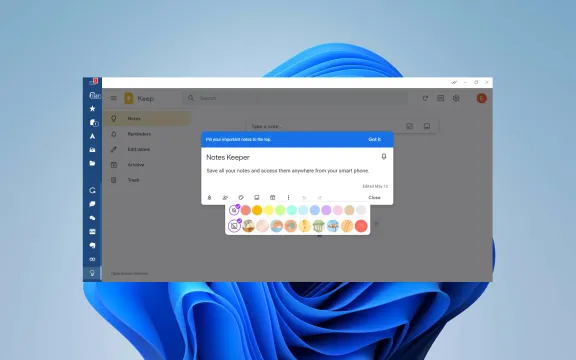Viewport: 576px width, 360px height.
Task: Click the note body text starting 'Save all your notes'
Action: 288,171
